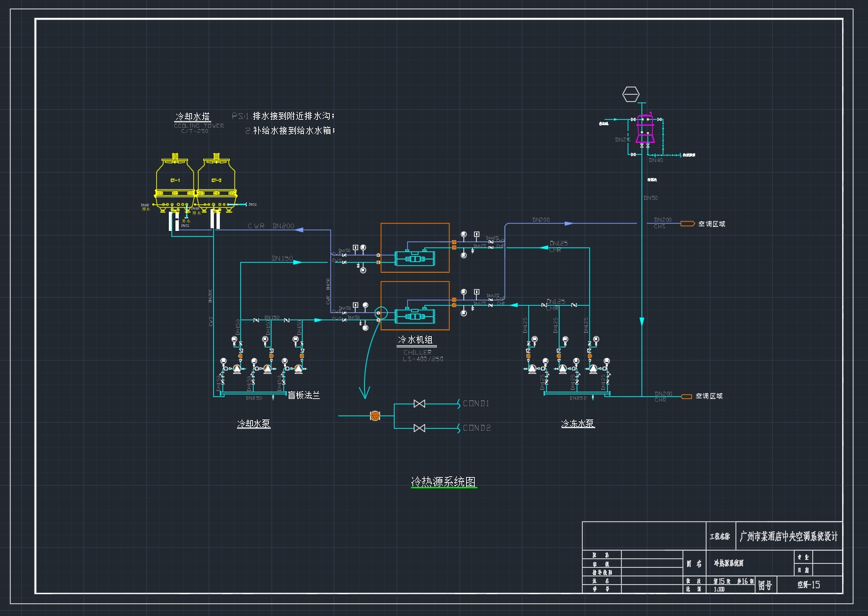Select the upper CHS 空调区域 tag
This screenshot has width=868, height=616.
point(711,224)
